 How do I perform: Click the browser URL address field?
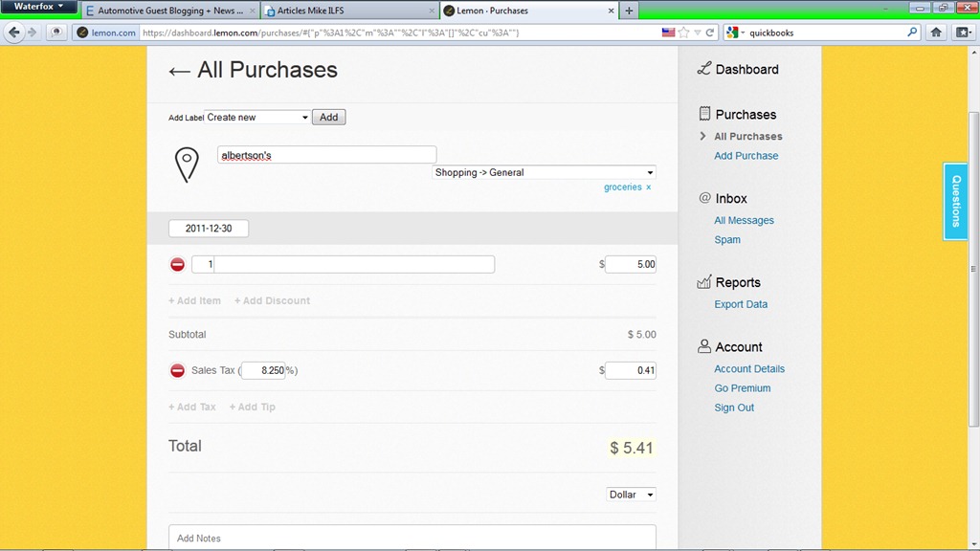point(399,33)
